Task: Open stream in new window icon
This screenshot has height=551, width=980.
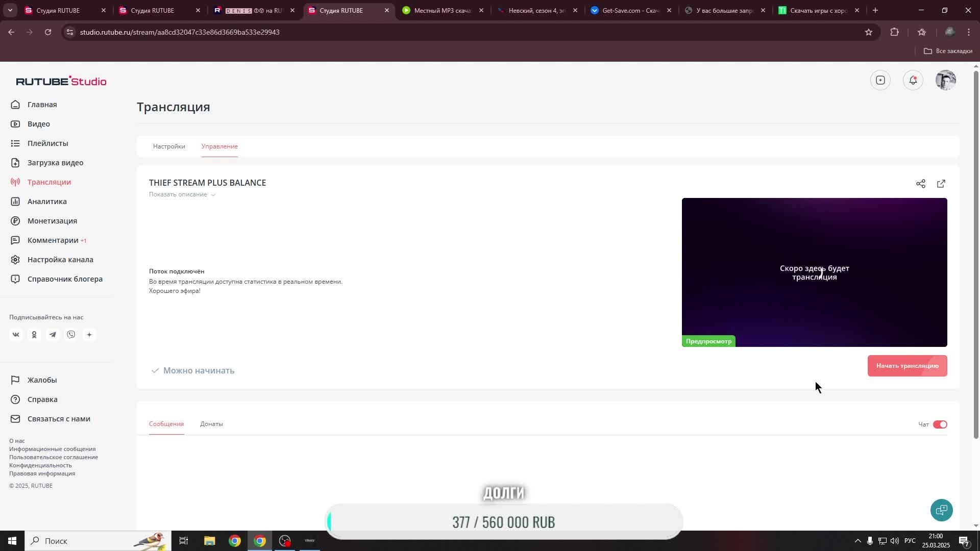Action: (x=941, y=184)
